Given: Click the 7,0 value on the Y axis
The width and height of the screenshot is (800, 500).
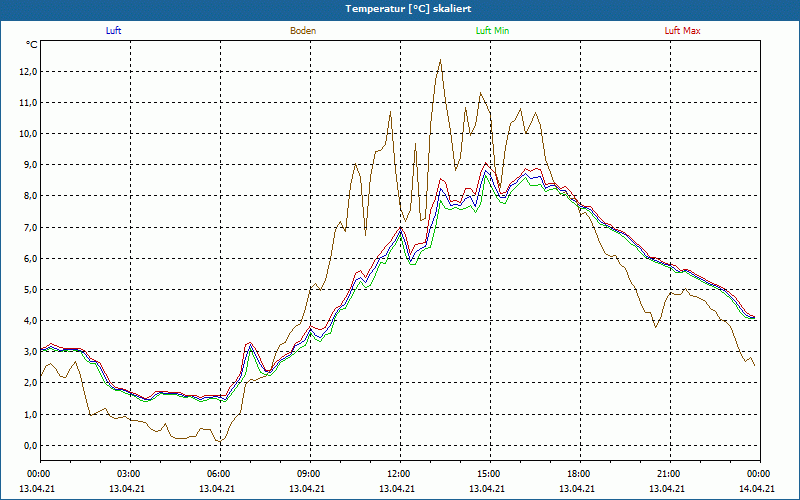Looking at the screenshot, I should [30, 227].
